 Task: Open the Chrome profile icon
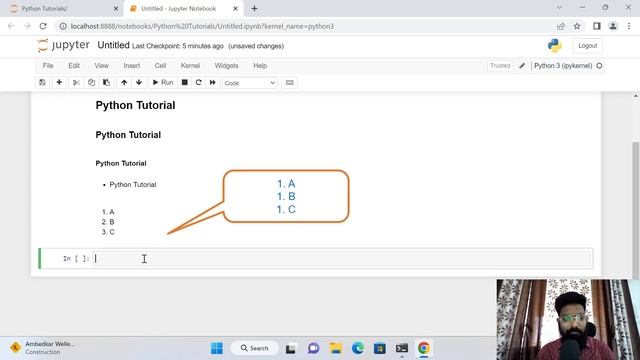(x=613, y=26)
